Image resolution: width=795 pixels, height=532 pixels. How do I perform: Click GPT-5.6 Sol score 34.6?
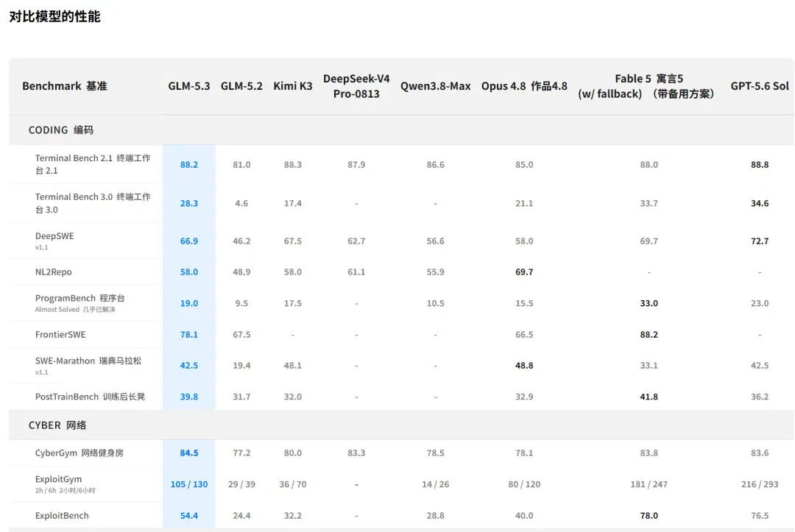pyautogui.click(x=760, y=203)
